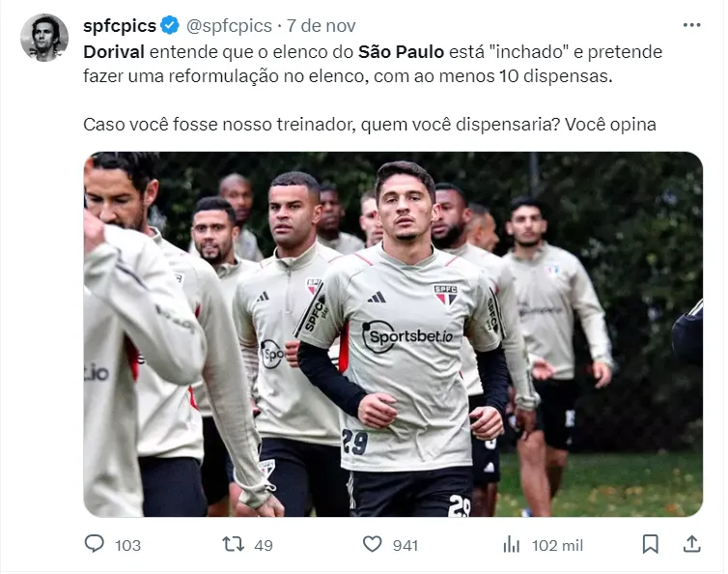
Task: Click the 102 mil views count
Action: (557, 545)
